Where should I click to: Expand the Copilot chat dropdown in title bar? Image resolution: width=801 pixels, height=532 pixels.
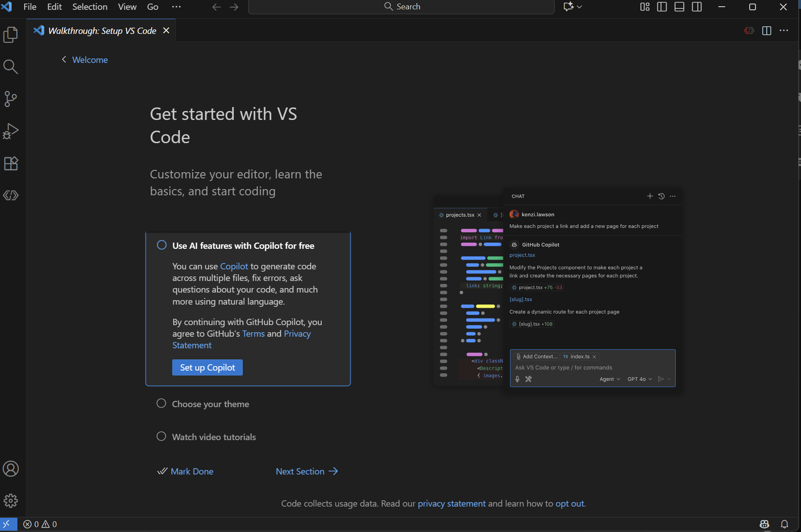(x=579, y=7)
